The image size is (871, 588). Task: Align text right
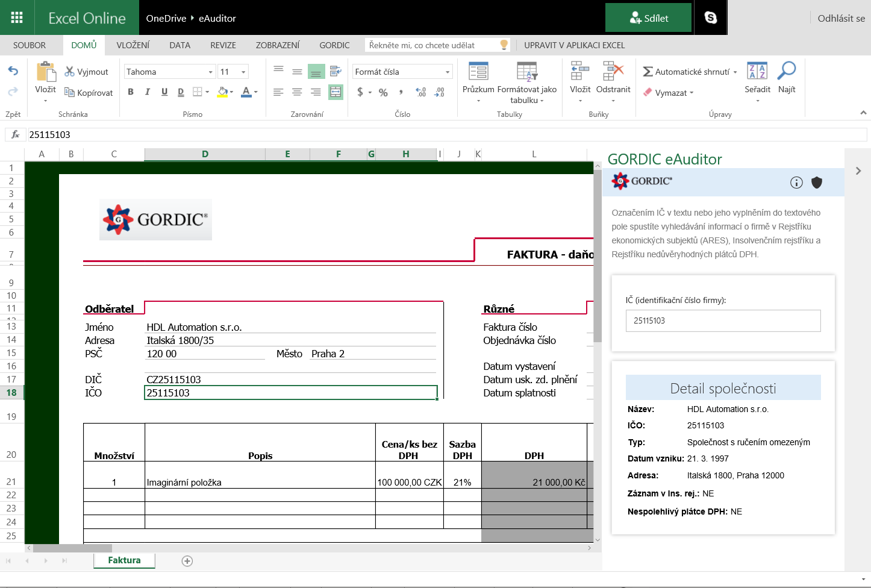316,92
